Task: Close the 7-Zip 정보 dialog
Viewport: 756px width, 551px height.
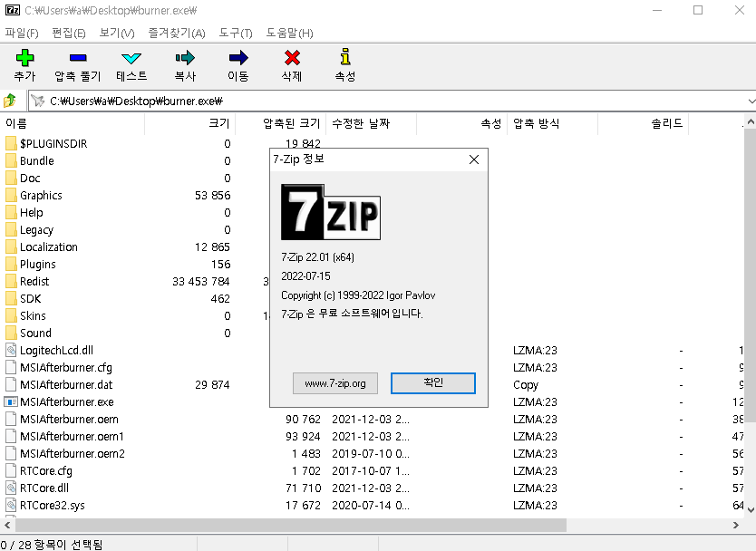Action: pyautogui.click(x=474, y=159)
